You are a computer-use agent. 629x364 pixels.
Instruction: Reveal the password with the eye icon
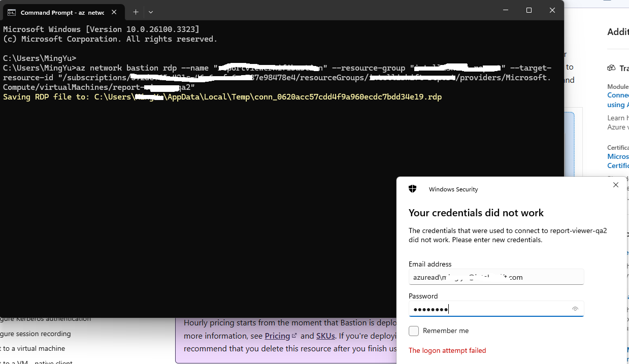click(x=575, y=309)
